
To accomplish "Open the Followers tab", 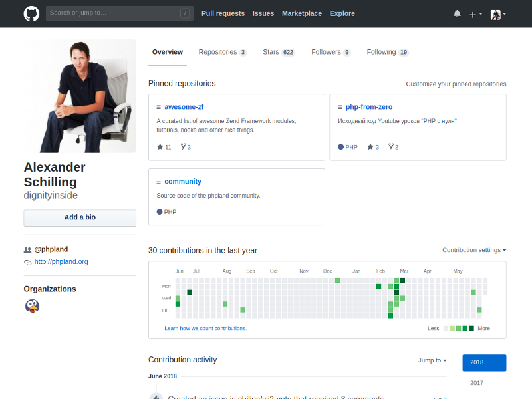I will pyautogui.click(x=331, y=52).
